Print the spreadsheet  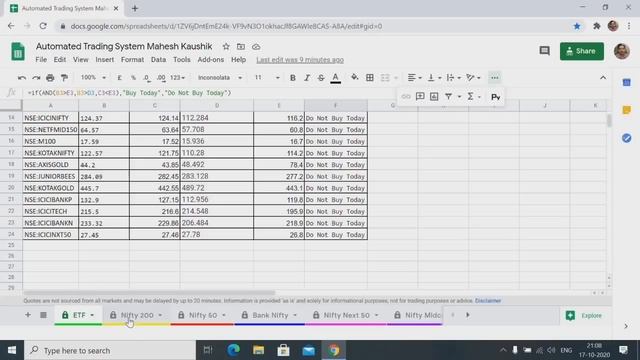[x=50, y=78]
